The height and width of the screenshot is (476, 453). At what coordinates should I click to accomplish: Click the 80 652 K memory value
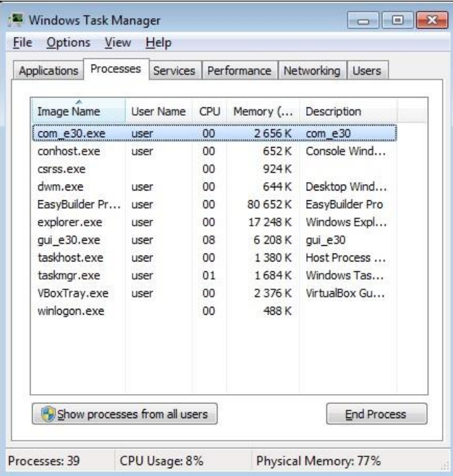coord(270,204)
